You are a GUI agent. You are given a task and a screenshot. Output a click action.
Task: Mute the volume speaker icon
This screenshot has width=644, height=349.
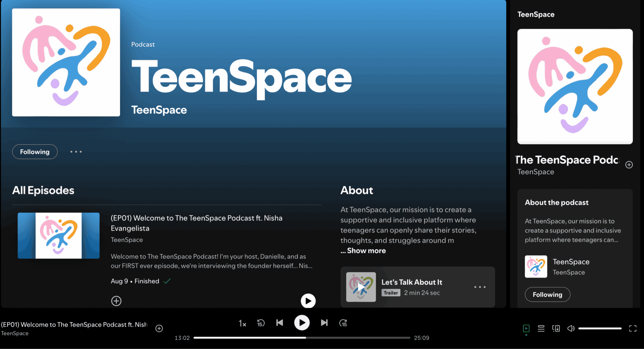(571, 329)
